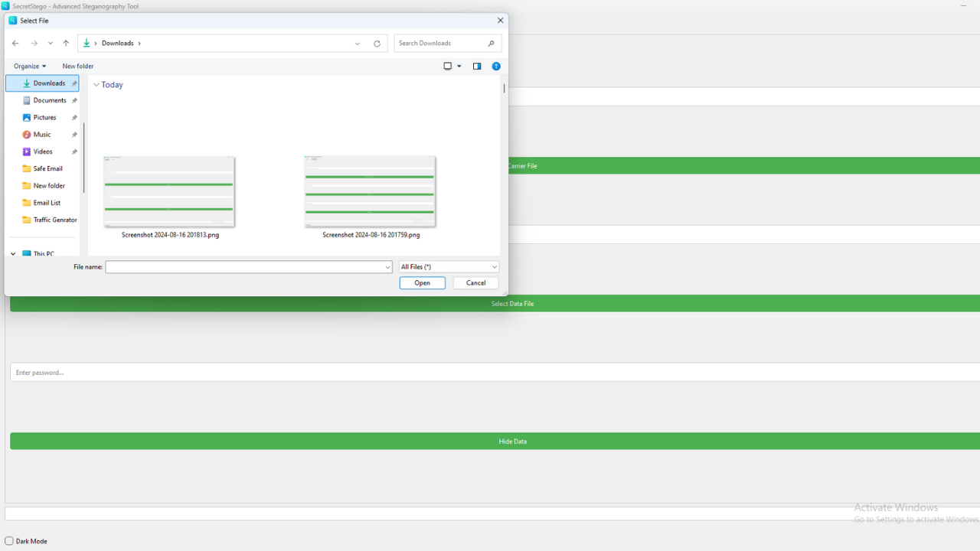Screen dimensions: 980x551
Task: Click the back navigation arrow
Action: tap(15, 43)
